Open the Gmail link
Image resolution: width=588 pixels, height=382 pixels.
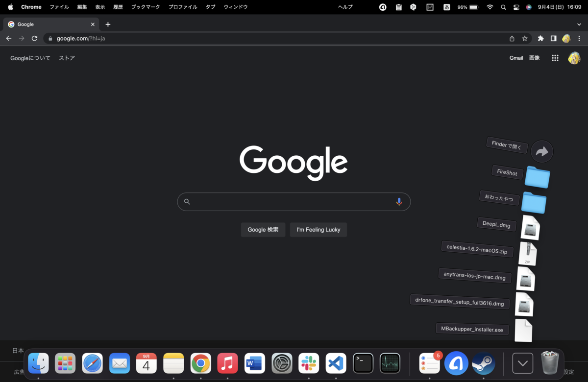point(516,58)
